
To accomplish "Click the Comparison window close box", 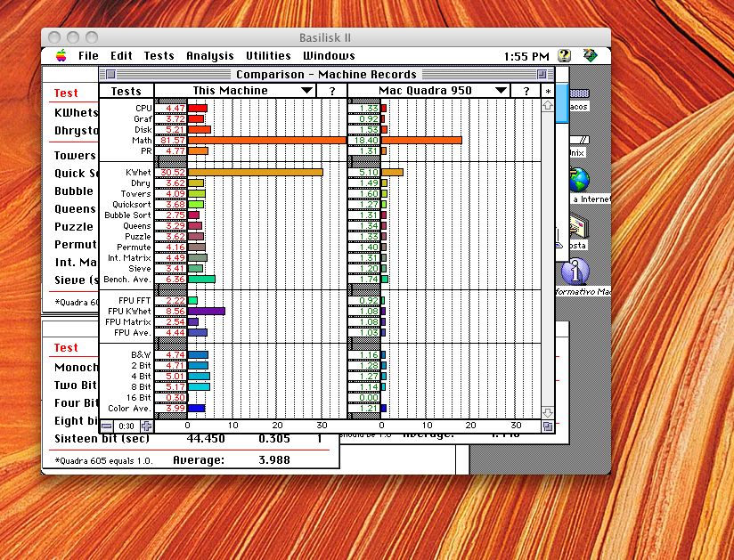I will tap(111, 75).
